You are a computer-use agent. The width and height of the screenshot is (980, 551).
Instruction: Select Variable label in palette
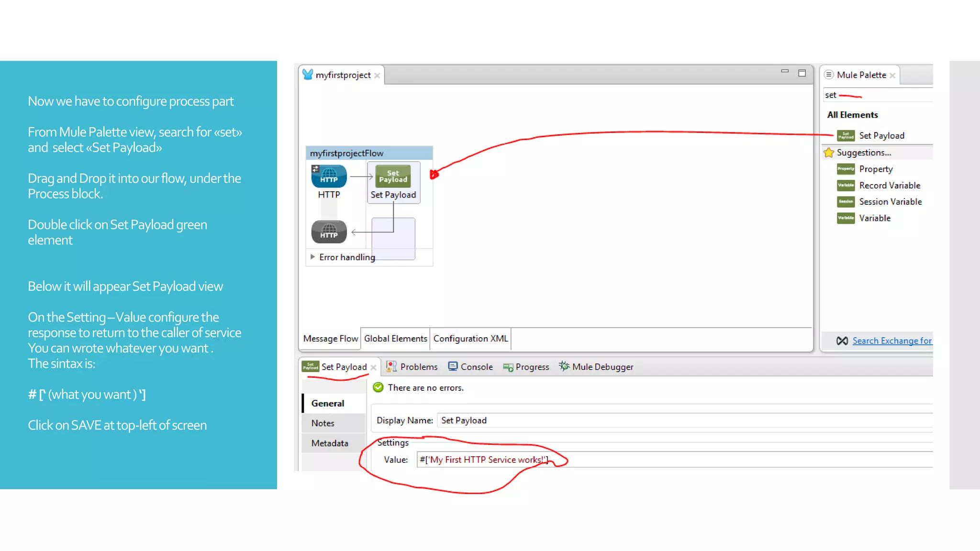click(x=875, y=218)
